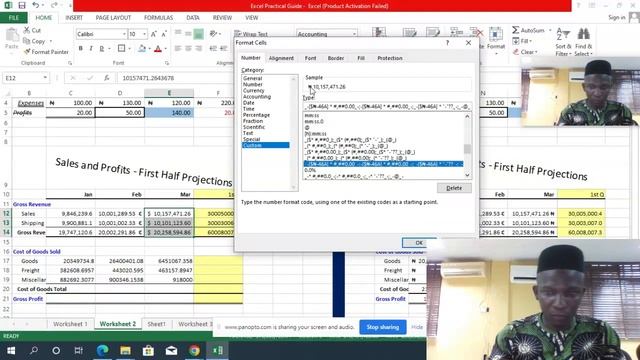Screen dimensions: 640x360
Task: Click the AutoSum sigma icon
Action: (516, 30)
